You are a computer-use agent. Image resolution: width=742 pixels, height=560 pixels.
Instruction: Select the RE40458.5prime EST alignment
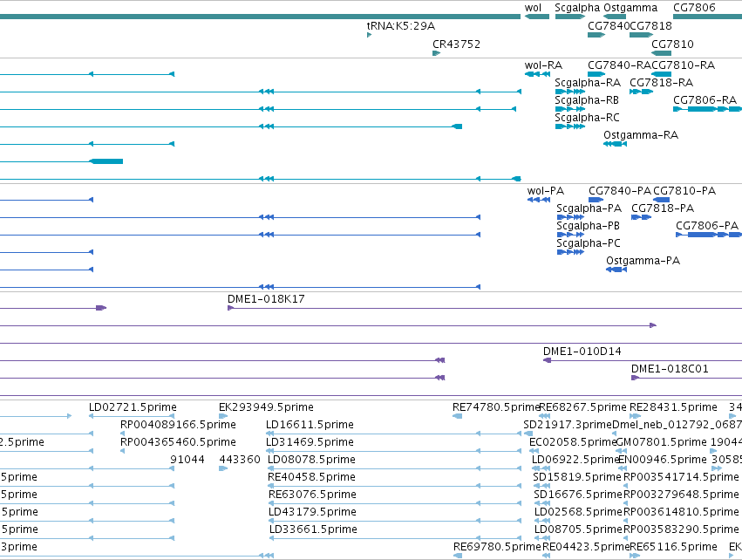pyautogui.click(x=395, y=486)
